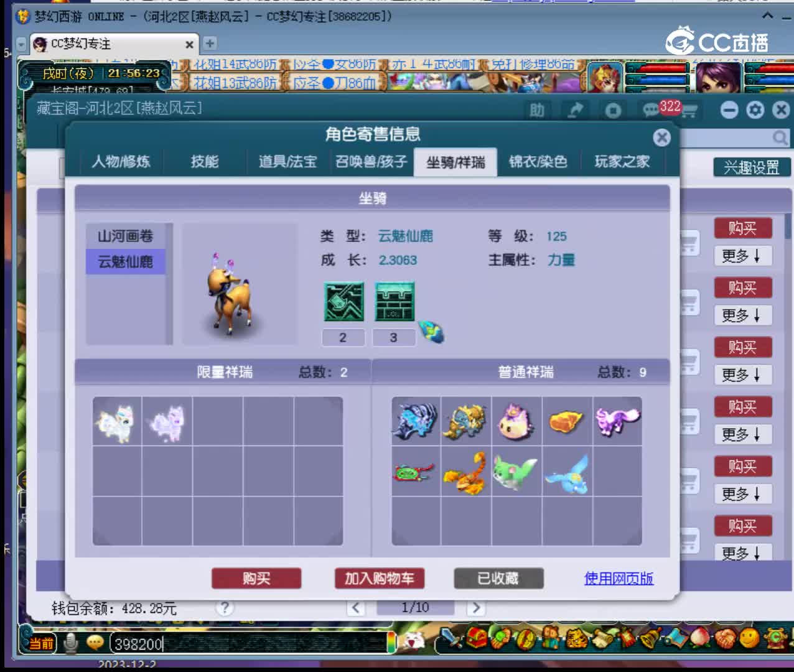Open the 兴趣设置 button
This screenshot has height=672, width=794.
tap(752, 167)
